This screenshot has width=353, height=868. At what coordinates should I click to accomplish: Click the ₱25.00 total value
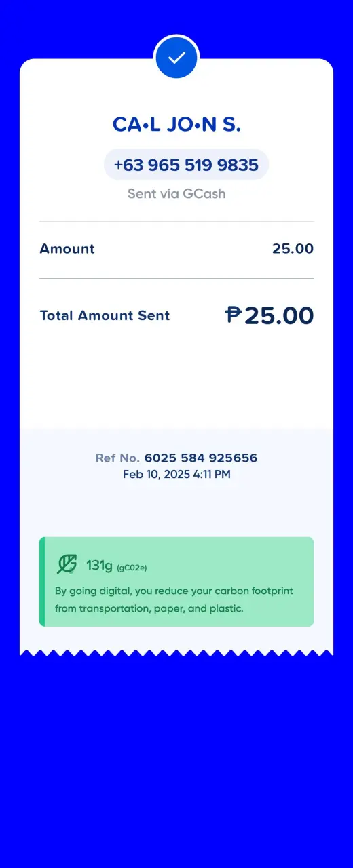[x=270, y=315]
